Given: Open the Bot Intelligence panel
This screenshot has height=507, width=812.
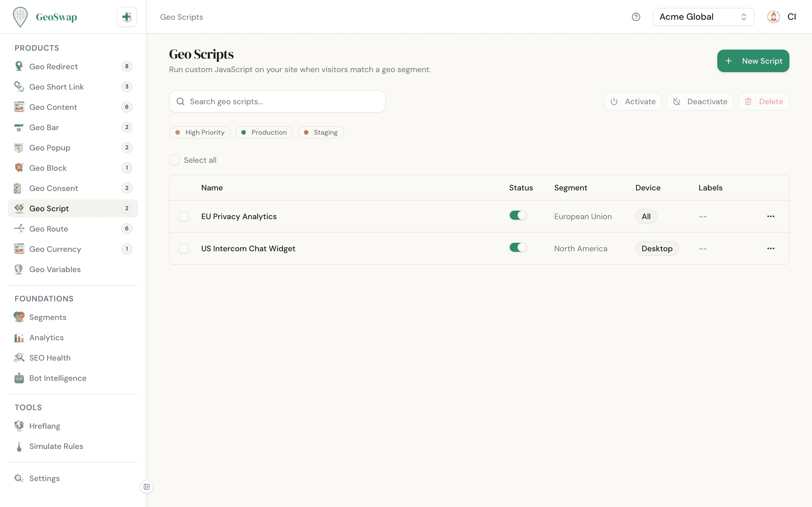Looking at the screenshot, I should point(58,378).
